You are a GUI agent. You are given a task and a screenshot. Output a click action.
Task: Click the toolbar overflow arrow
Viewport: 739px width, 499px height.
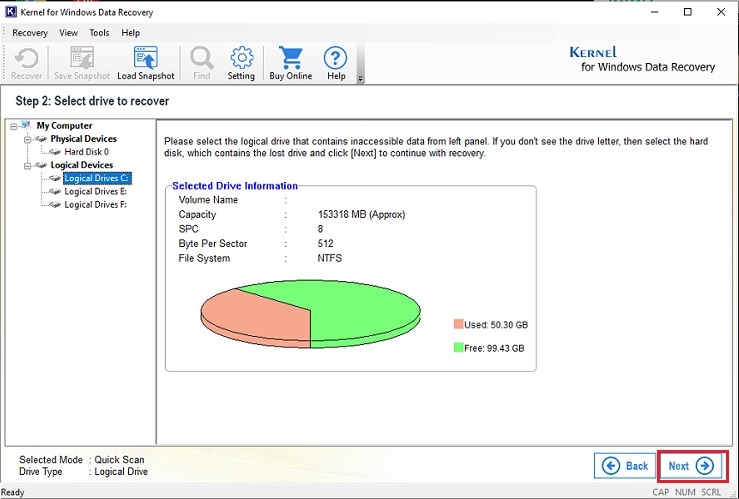pos(361,79)
